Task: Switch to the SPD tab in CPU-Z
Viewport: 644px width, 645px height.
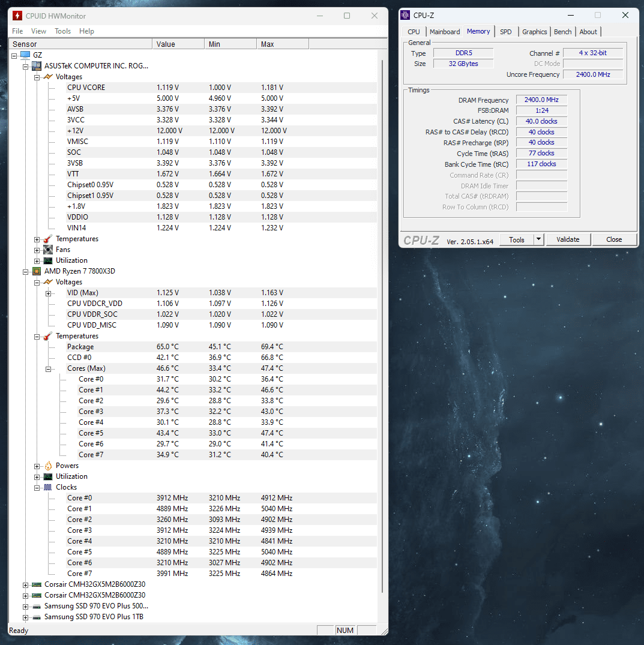Action: coord(506,32)
